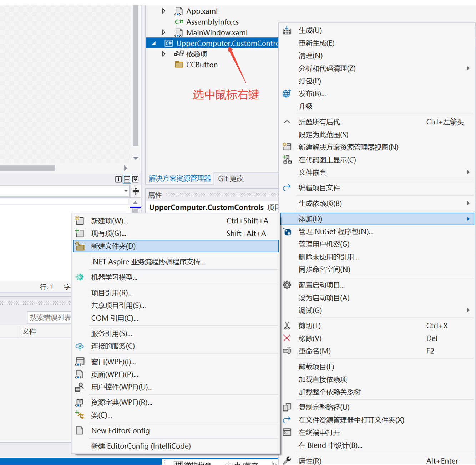Open the 调试(G) submenu arrow
476x465 pixels.
click(468, 310)
